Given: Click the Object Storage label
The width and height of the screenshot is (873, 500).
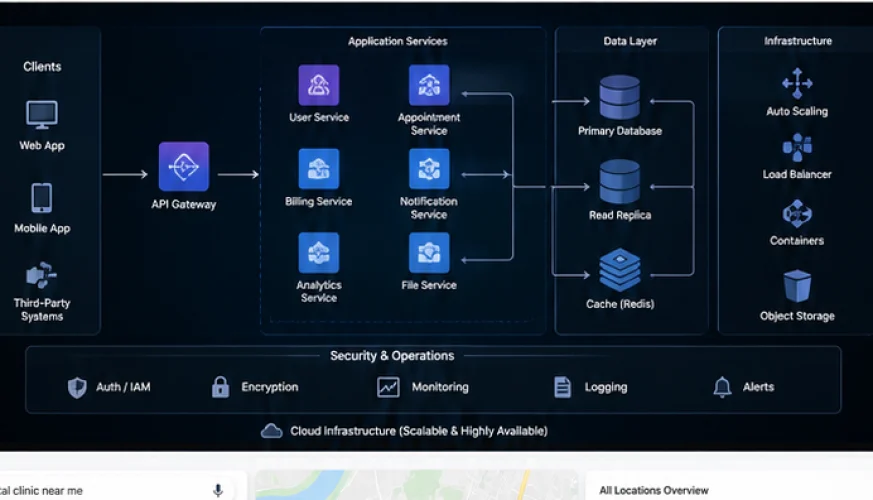Looking at the screenshot, I should [797, 316].
